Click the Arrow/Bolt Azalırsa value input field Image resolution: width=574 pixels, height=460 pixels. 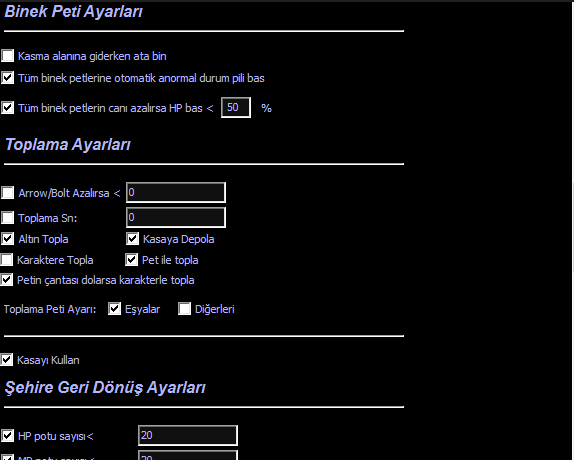(176, 192)
